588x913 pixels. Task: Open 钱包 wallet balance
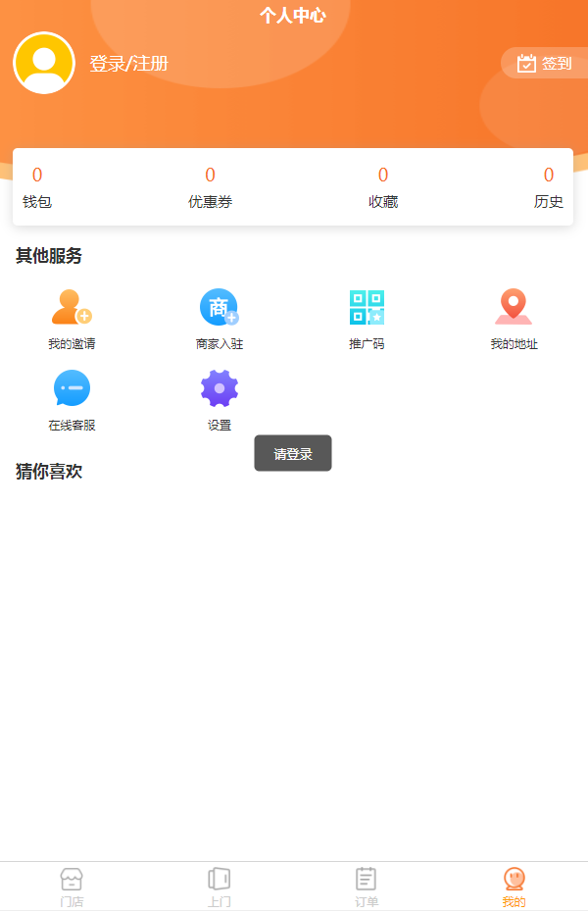pos(37,188)
